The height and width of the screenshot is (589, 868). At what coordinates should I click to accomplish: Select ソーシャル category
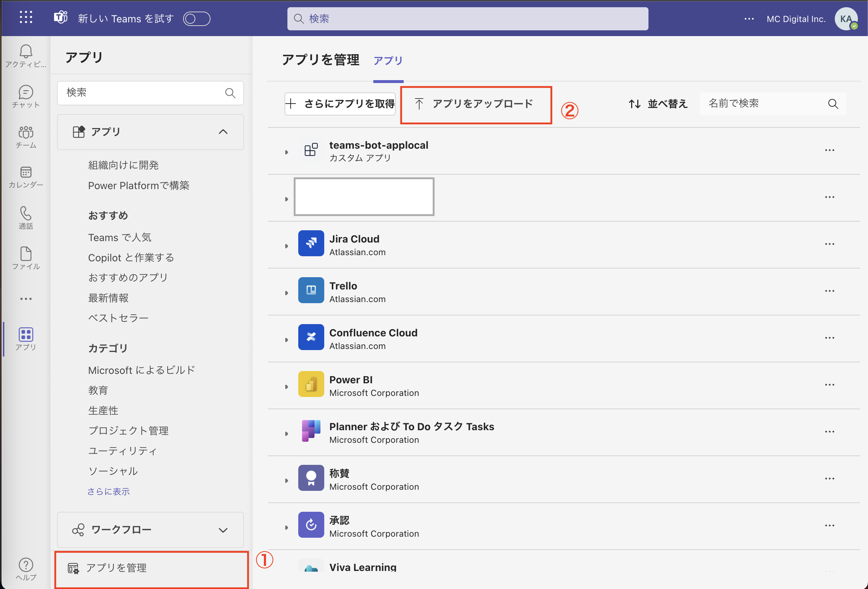click(113, 471)
